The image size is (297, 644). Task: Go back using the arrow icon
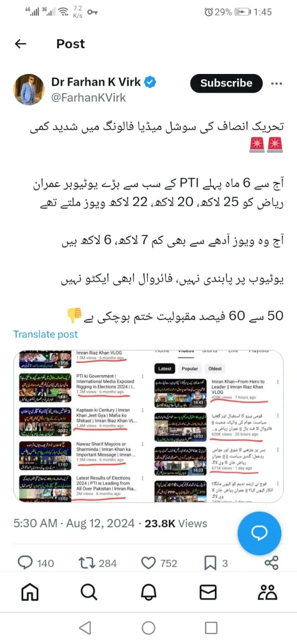click(x=20, y=44)
